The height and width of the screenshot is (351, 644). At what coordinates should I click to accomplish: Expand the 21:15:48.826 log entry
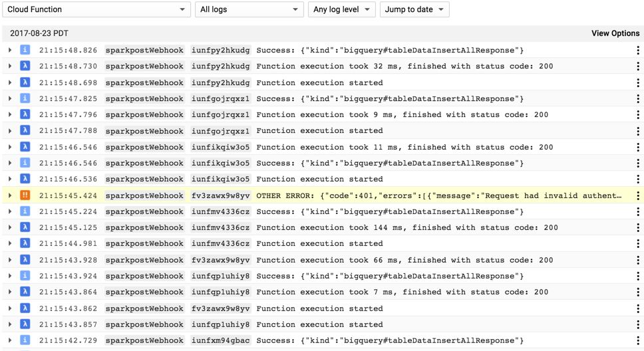[x=10, y=50]
